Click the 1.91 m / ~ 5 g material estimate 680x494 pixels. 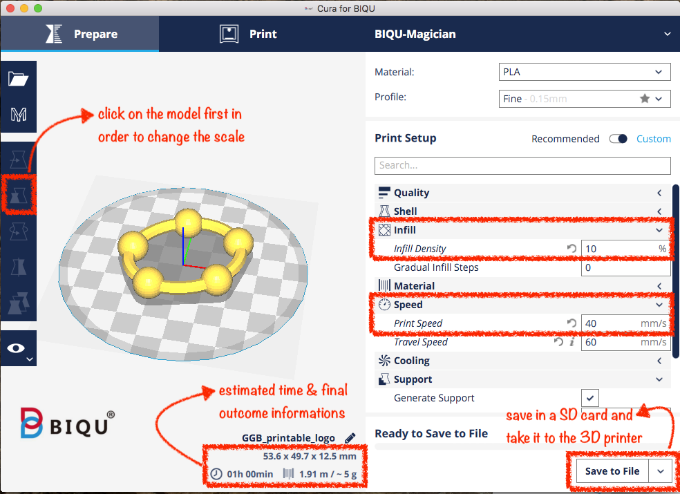328,474
